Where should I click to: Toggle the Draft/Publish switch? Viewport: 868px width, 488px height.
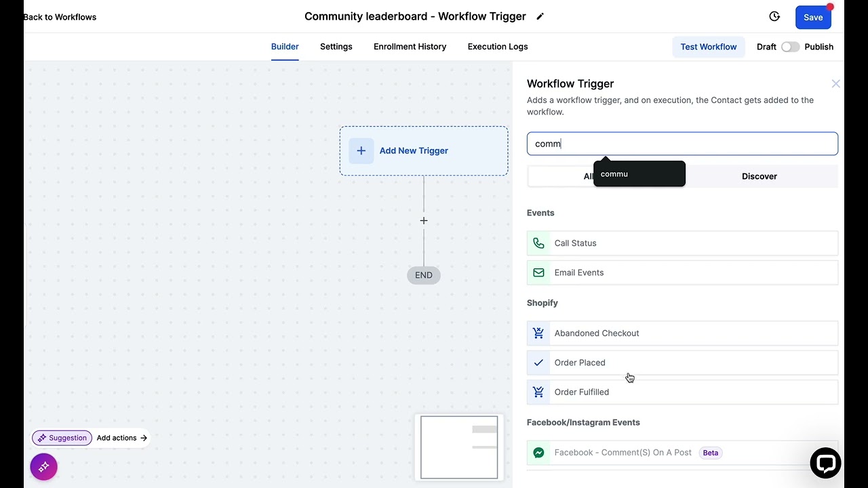790,47
